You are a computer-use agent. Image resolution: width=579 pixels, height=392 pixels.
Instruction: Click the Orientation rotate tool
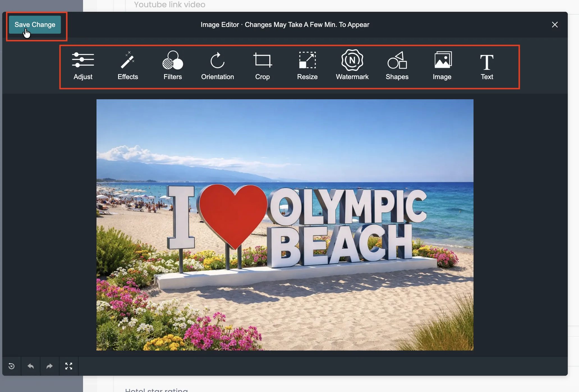pos(217,66)
